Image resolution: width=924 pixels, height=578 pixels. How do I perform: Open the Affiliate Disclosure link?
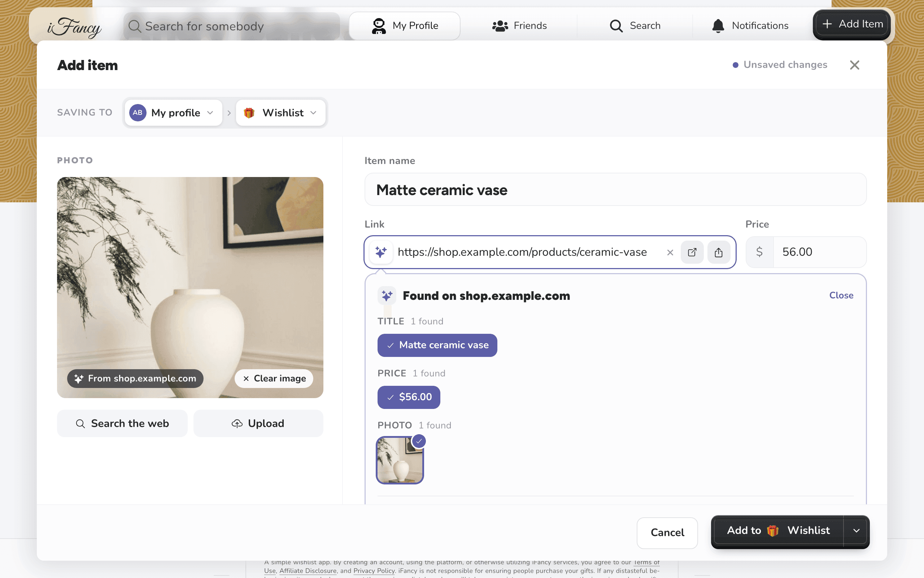(x=308, y=571)
